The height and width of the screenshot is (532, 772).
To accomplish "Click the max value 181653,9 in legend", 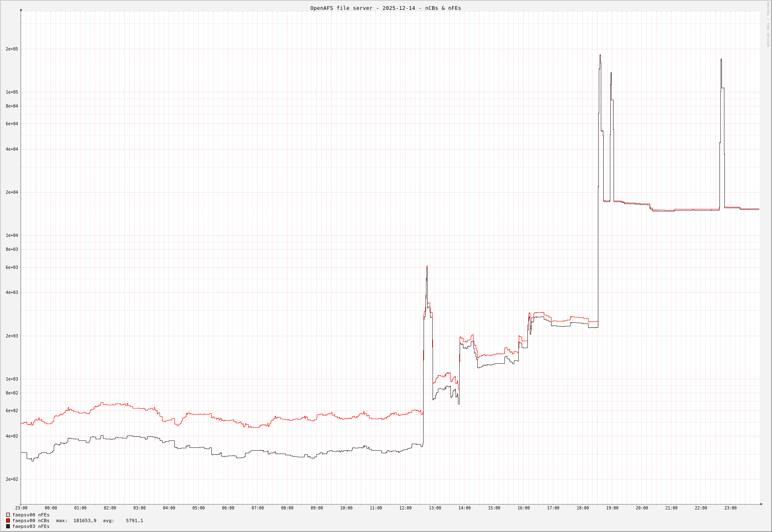I will coord(85,521).
